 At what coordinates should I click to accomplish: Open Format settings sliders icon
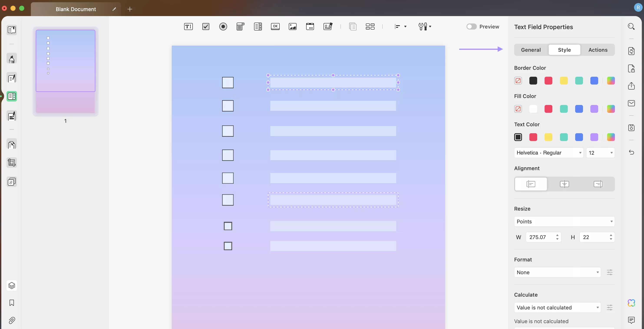click(x=609, y=272)
